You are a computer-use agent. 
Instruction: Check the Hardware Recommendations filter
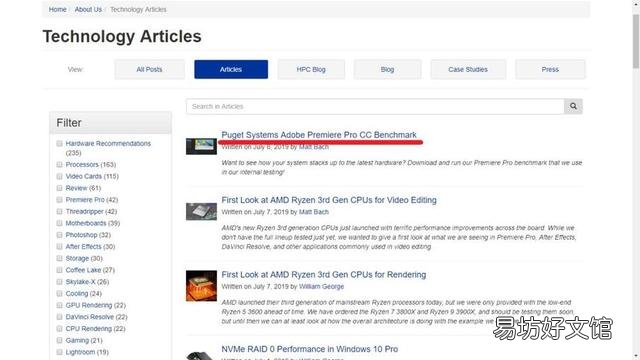pos(60,143)
